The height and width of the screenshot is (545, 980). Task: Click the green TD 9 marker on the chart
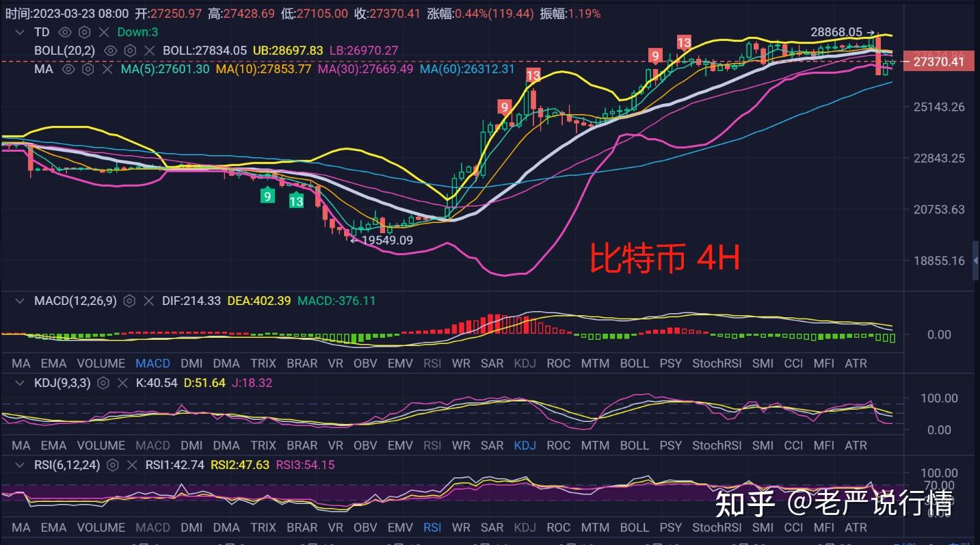tap(267, 196)
